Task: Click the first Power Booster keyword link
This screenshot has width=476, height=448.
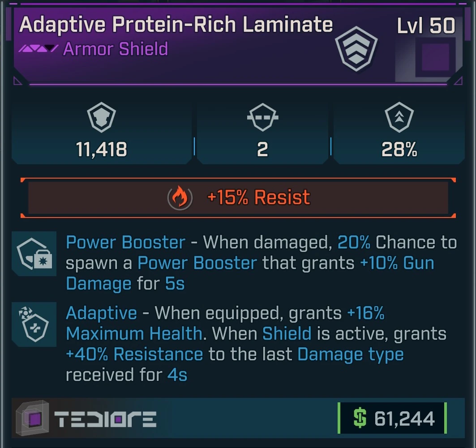Action: [125, 243]
